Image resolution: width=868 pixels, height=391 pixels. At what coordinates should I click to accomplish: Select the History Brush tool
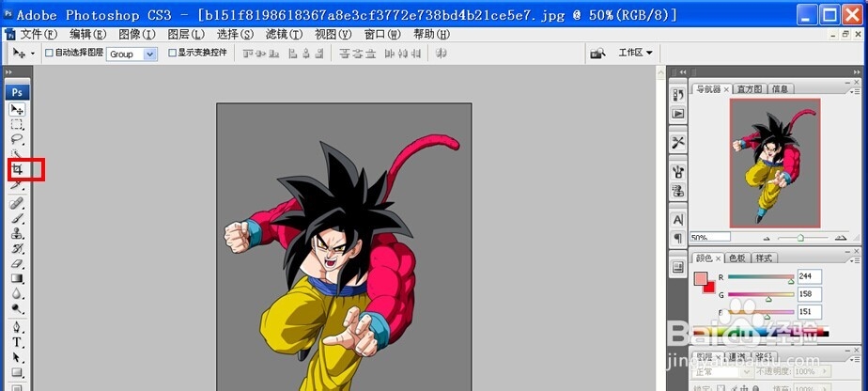coord(17,247)
